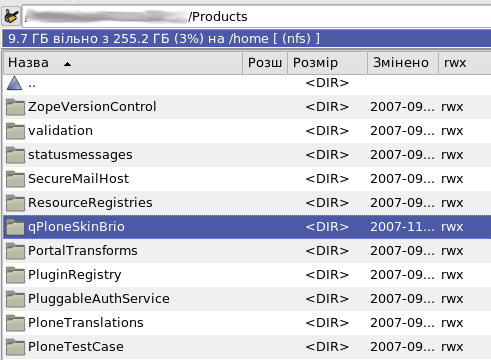
Task: Click the PluginRegistry folder icon
Action: coord(15,275)
